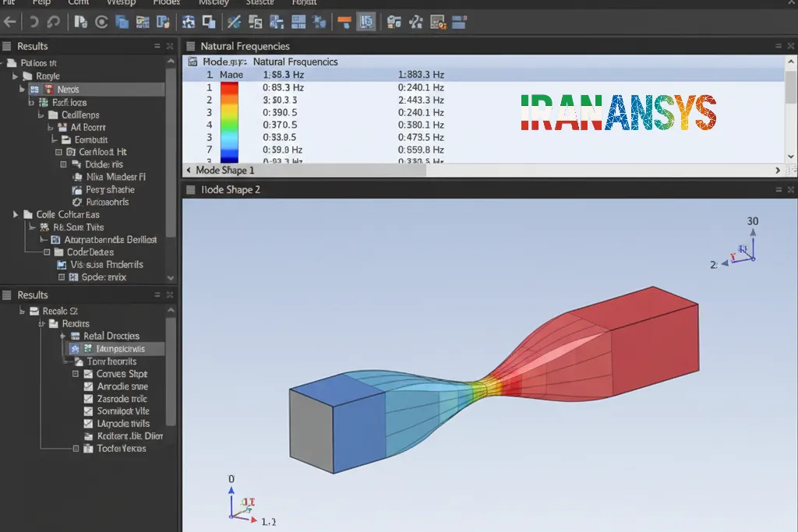Image resolution: width=798 pixels, height=532 pixels.
Task: Toggle the 'Somiilpot Vife' checkbox
Action: coord(88,411)
